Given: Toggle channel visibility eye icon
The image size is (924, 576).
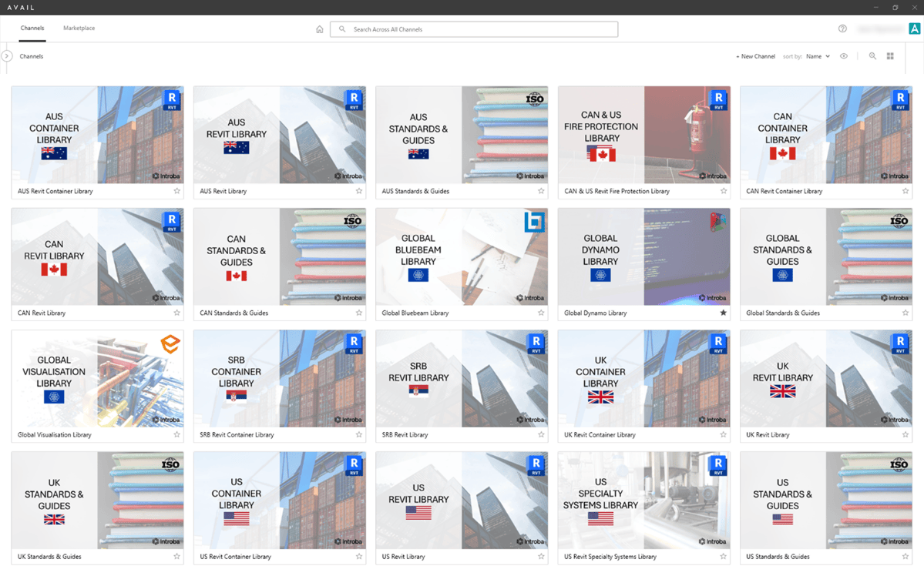Looking at the screenshot, I should (x=844, y=56).
